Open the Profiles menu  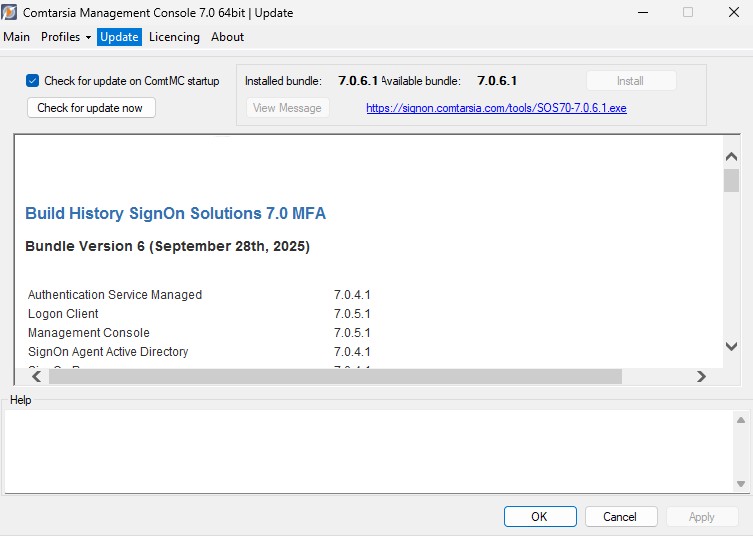click(61, 37)
